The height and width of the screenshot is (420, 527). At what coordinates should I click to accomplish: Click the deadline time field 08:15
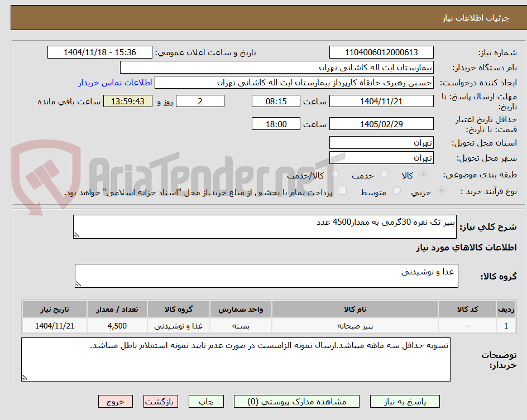276,101
